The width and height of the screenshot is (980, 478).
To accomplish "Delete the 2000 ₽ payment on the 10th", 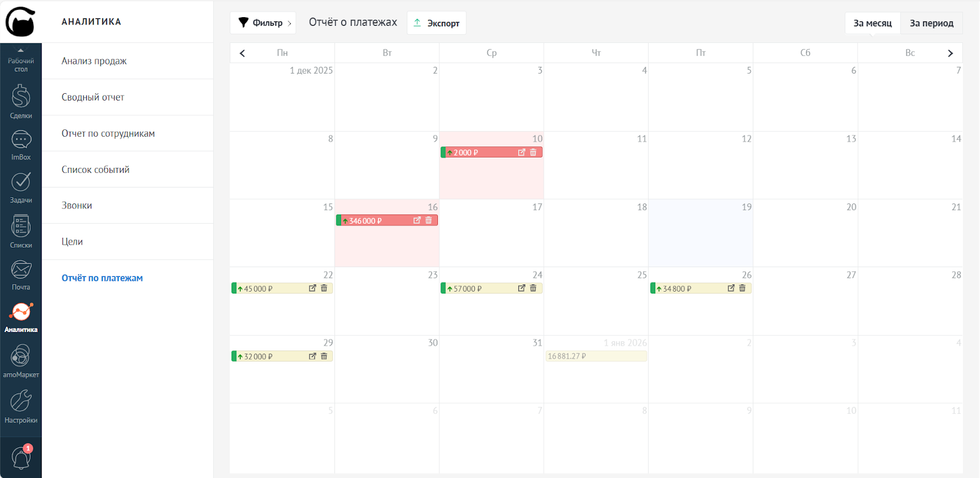I will click(533, 153).
